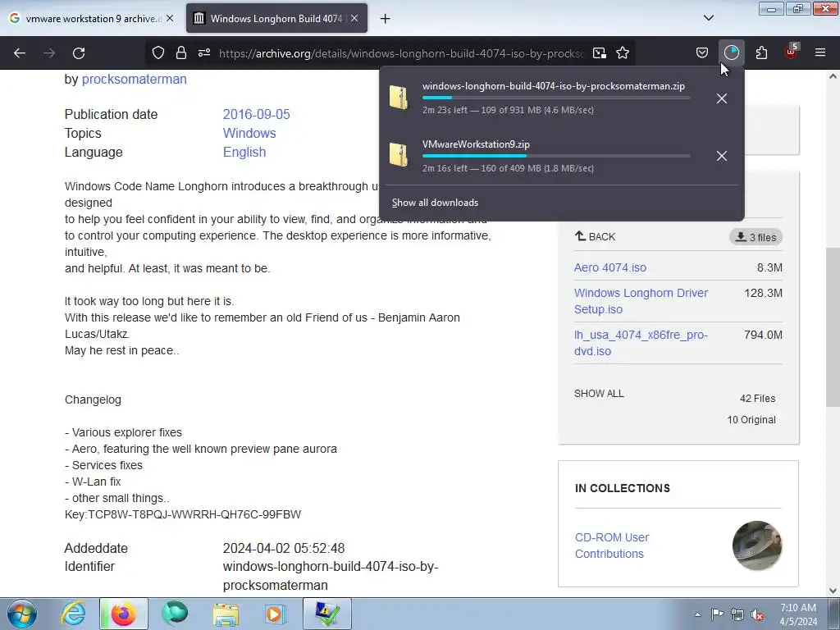Open the checkmark warning app on taskbar

click(x=327, y=614)
